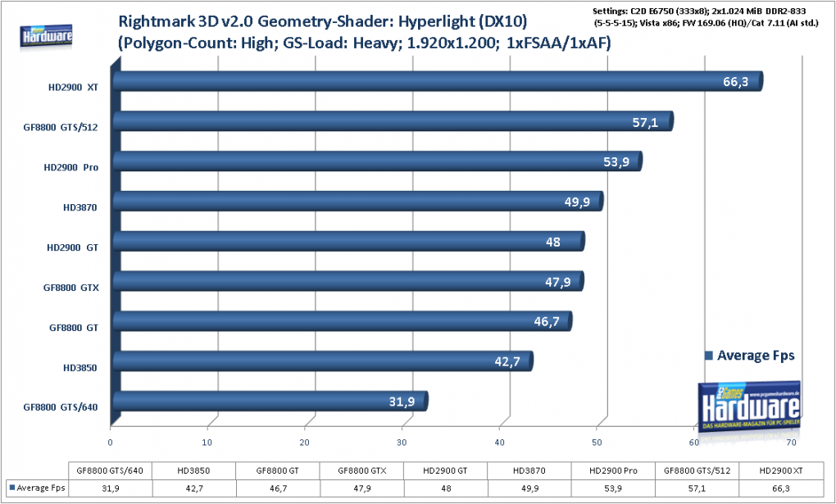Select the 'HD2900 GT' y-axis label
This screenshot has width=836, height=504.
click(x=72, y=247)
